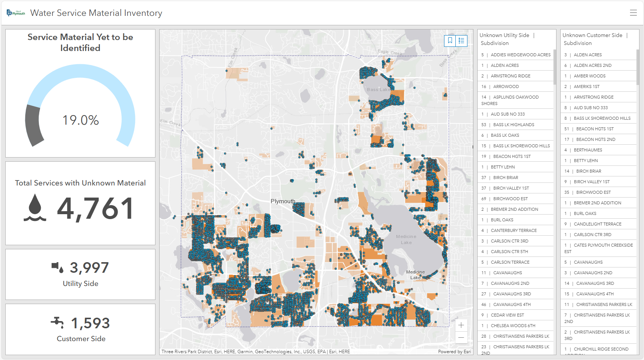
Task: Zoom in on the map
Action: point(461,325)
